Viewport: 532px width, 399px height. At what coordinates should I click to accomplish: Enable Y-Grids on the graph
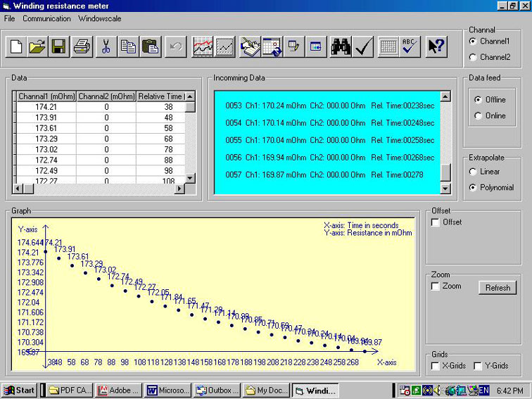coord(478,366)
